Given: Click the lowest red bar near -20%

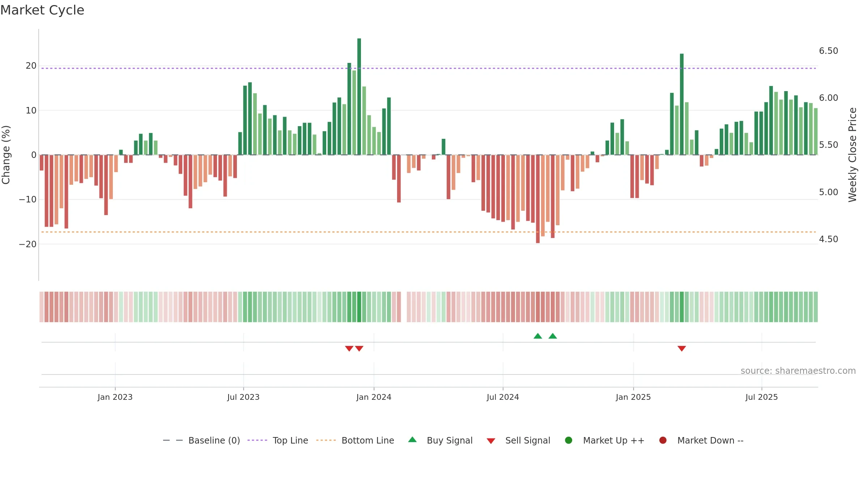Looking at the screenshot, I should tap(538, 199).
